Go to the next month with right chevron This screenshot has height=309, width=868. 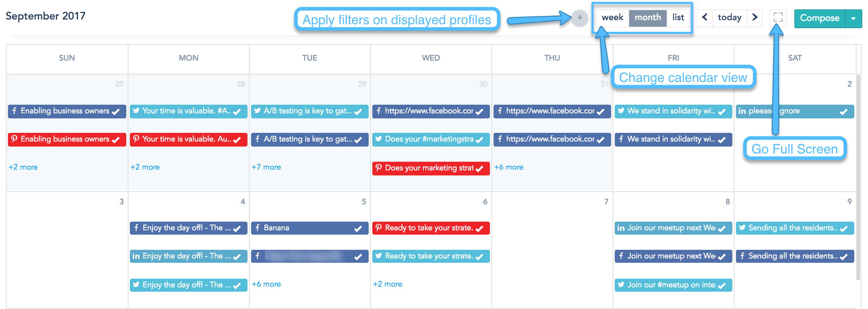click(755, 17)
